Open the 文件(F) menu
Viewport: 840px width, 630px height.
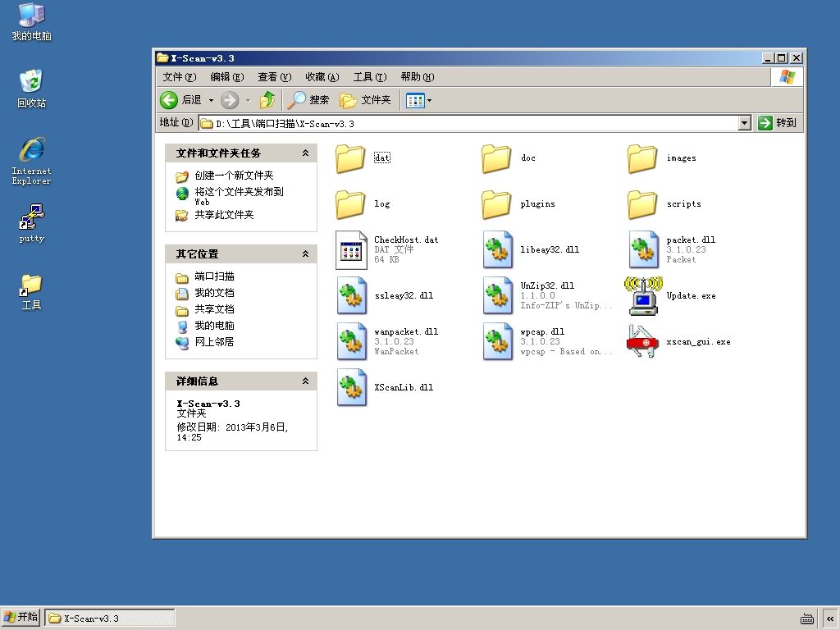click(x=180, y=77)
